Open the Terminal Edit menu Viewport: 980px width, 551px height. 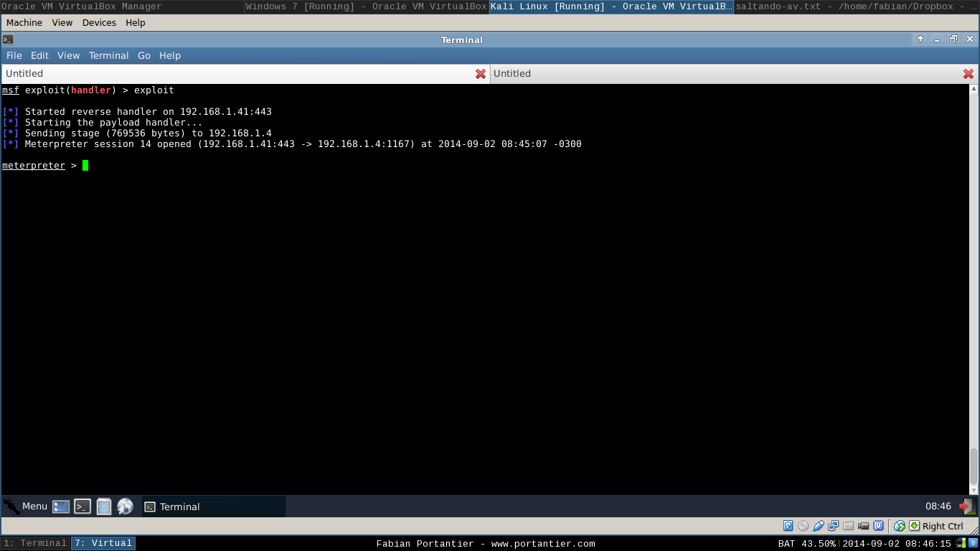point(39,55)
